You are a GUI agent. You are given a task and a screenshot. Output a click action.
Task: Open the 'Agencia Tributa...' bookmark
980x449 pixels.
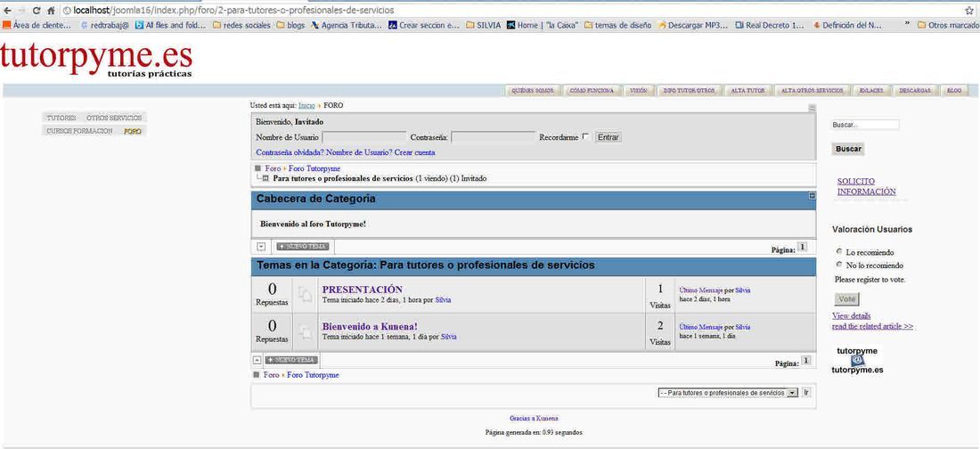click(x=347, y=26)
